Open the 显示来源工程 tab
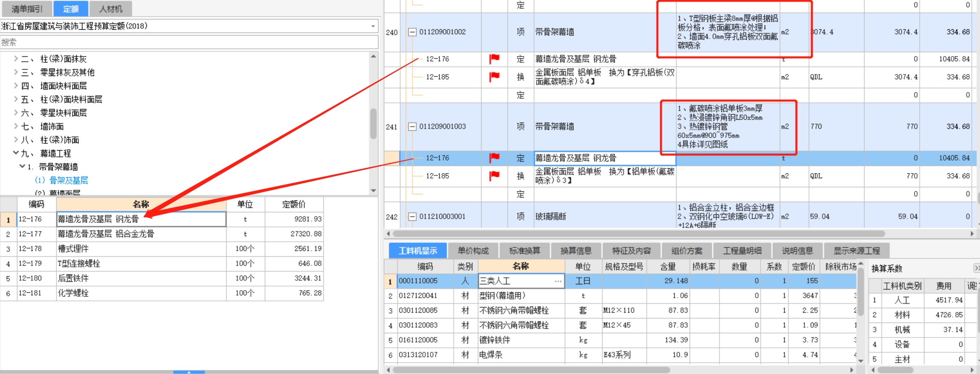Viewport: 980px width, 374px height. [x=857, y=251]
